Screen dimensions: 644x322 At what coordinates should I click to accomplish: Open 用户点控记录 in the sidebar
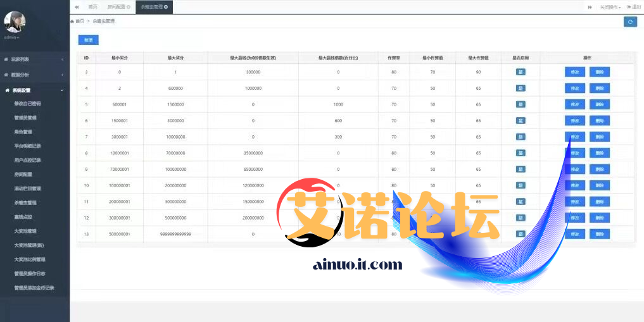(27, 161)
